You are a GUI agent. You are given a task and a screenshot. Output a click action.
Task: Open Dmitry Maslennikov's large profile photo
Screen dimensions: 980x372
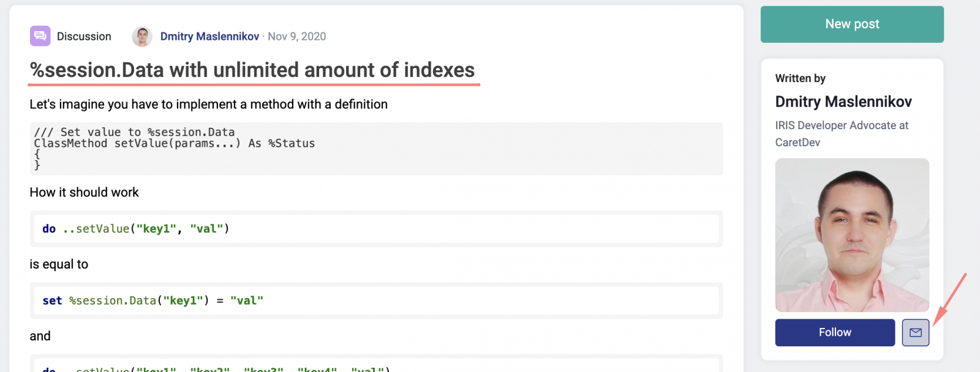click(x=851, y=235)
